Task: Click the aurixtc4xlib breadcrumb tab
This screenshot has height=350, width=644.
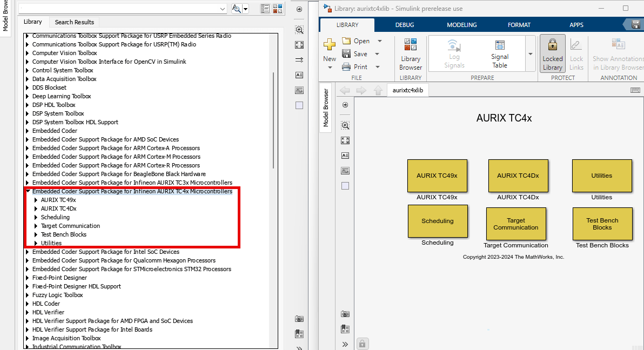Action: pyautogui.click(x=407, y=90)
